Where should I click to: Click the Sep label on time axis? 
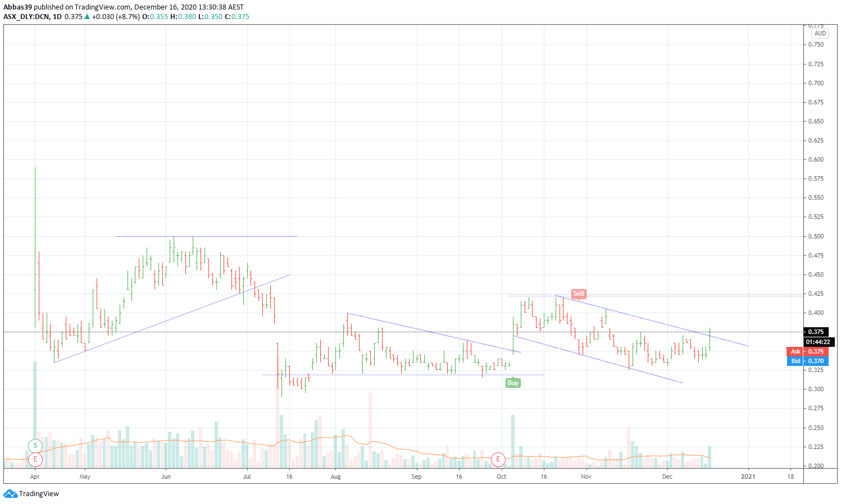click(416, 476)
